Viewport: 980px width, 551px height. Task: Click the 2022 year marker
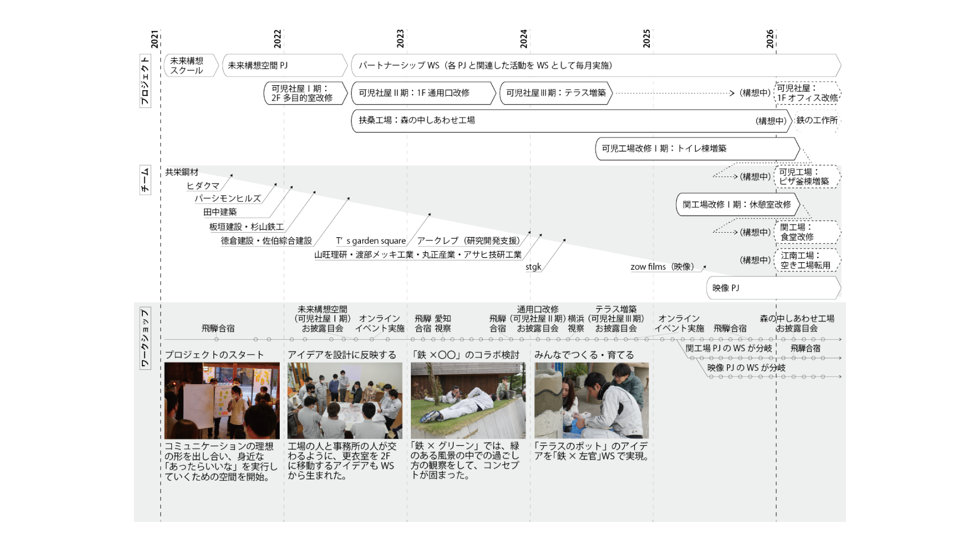(277, 39)
